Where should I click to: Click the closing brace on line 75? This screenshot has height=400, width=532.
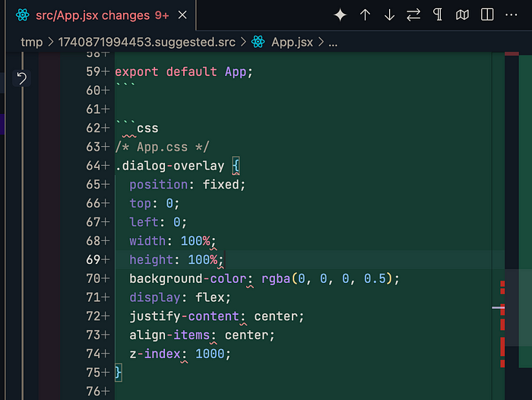[x=118, y=373]
